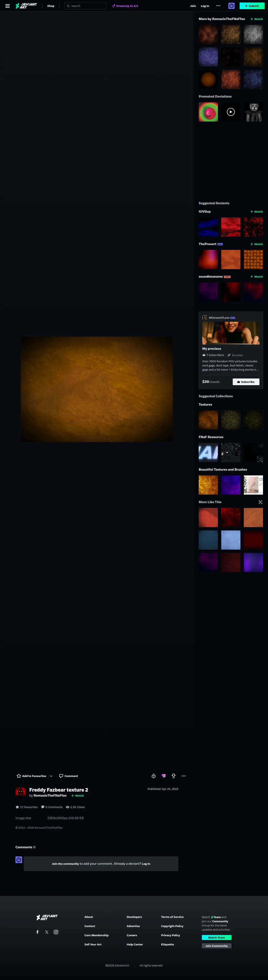The height and width of the screenshot is (980, 268).
Task: Expand the Add to Favourites dropdown arrow
Action: (51, 776)
